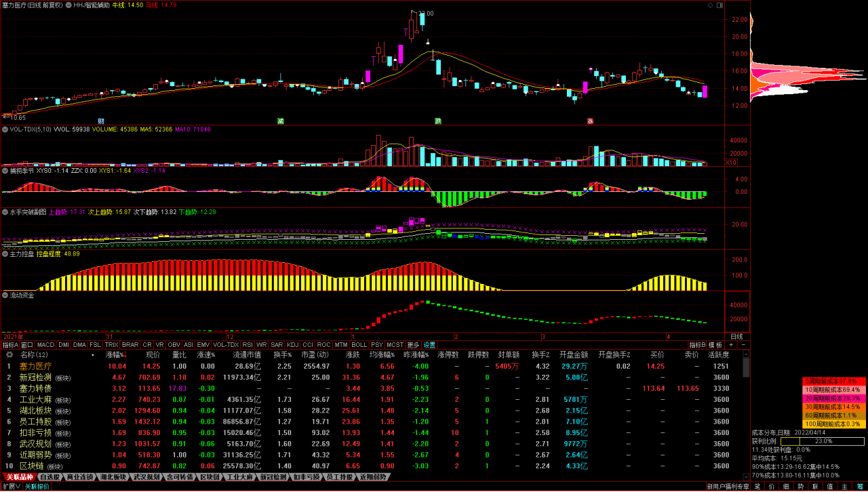Click the minus zoom-out button beside 模板
The height and width of the screenshot is (492, 868).
tap(743, 345)
